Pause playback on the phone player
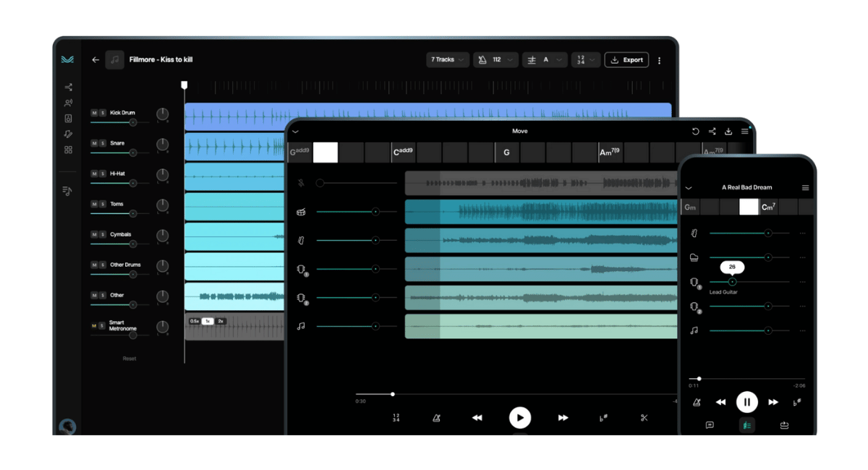Viewport: 868px width, 470px height. (746, 402)
